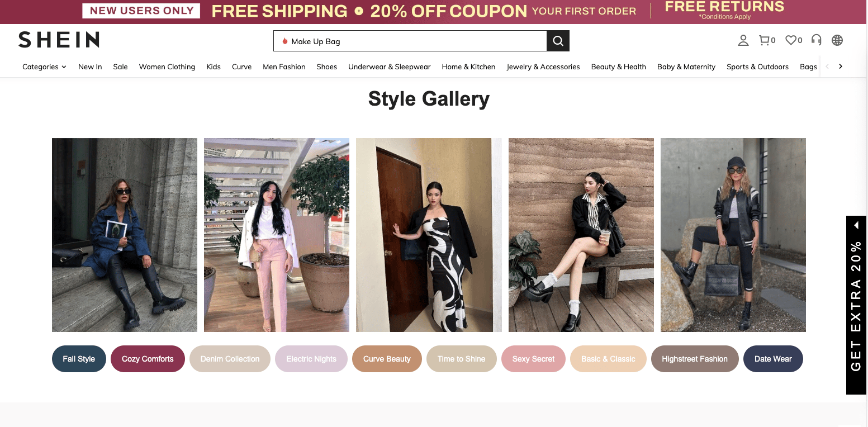Open the user account icon
868x427 pixels.
(743, 40)
